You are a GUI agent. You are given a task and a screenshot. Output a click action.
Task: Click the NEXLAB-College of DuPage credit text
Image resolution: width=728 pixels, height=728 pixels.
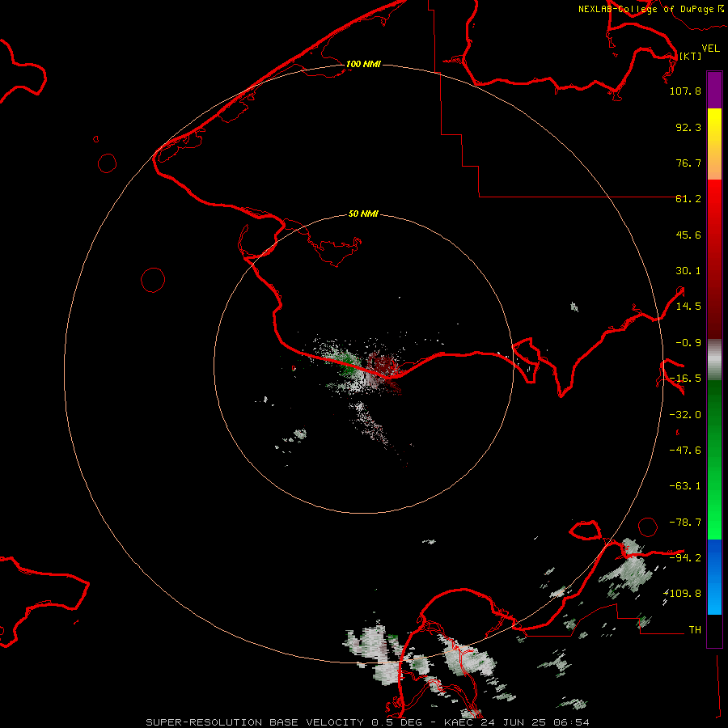coord(645,9)
